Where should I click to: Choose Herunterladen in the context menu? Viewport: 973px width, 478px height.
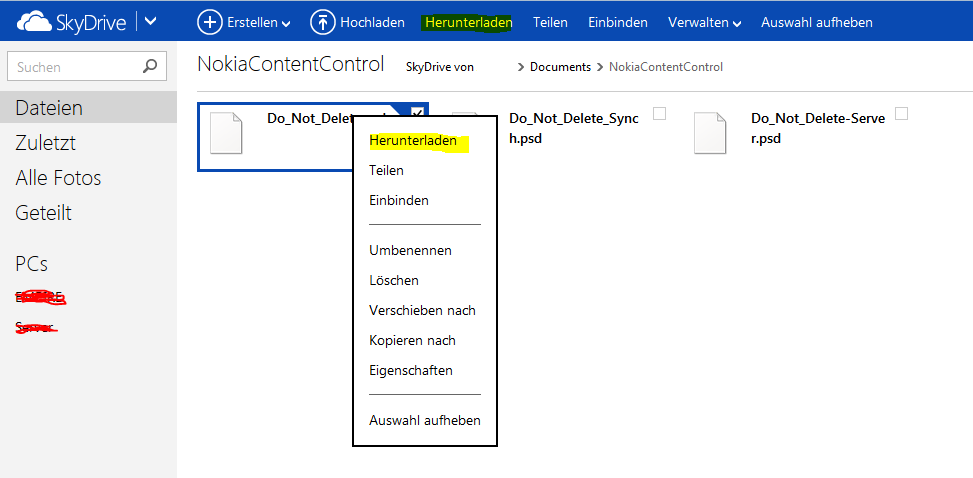coord(413,141)
